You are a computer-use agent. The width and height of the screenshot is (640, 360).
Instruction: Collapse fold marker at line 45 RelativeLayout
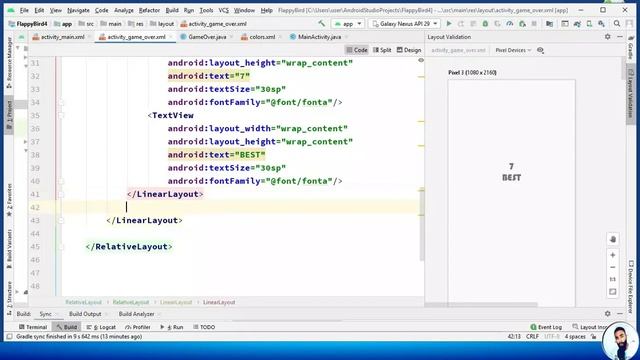61,247
